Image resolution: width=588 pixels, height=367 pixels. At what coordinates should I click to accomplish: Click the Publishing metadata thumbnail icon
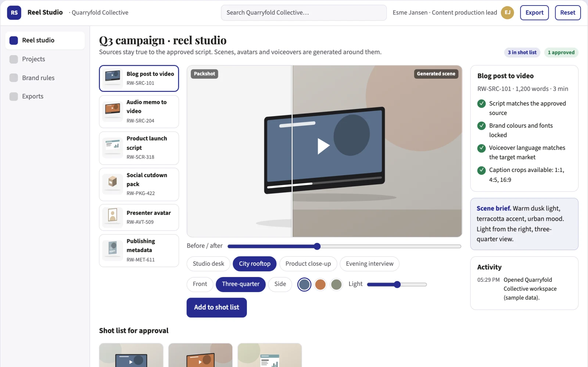coord(112,251)
